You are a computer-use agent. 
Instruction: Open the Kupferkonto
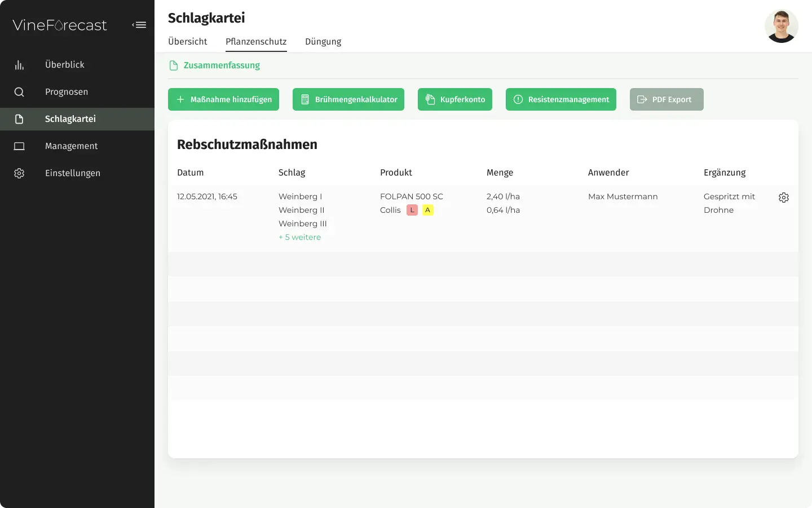click(x=454, y=99)
